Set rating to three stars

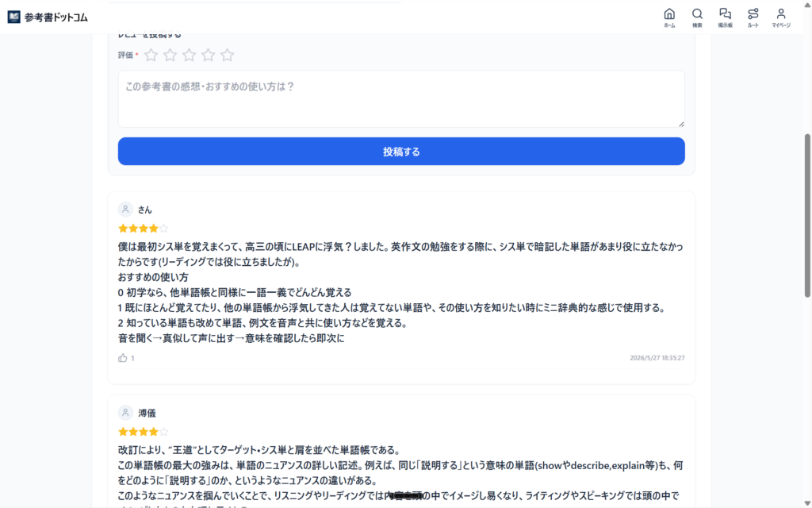click(189, 55)
